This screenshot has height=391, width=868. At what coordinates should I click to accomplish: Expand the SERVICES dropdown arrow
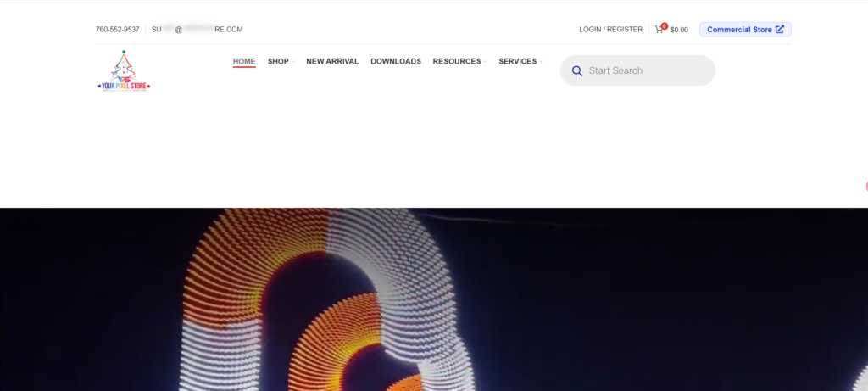(541, 61)
